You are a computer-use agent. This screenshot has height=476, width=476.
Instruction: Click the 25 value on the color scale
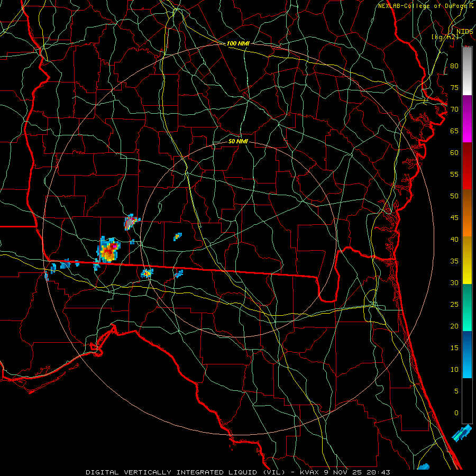click(454, 305)
